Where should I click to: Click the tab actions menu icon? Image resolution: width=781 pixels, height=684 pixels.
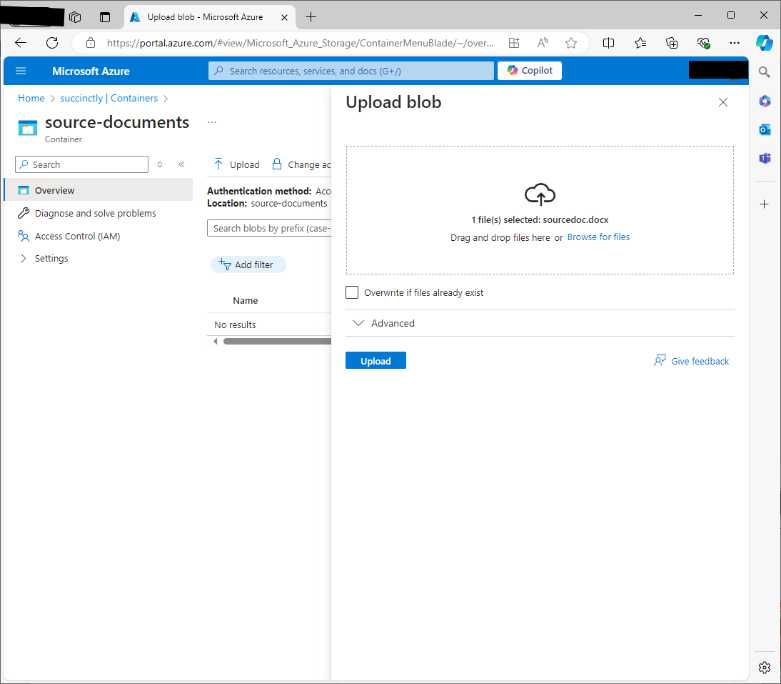click(x=105, y=17)
